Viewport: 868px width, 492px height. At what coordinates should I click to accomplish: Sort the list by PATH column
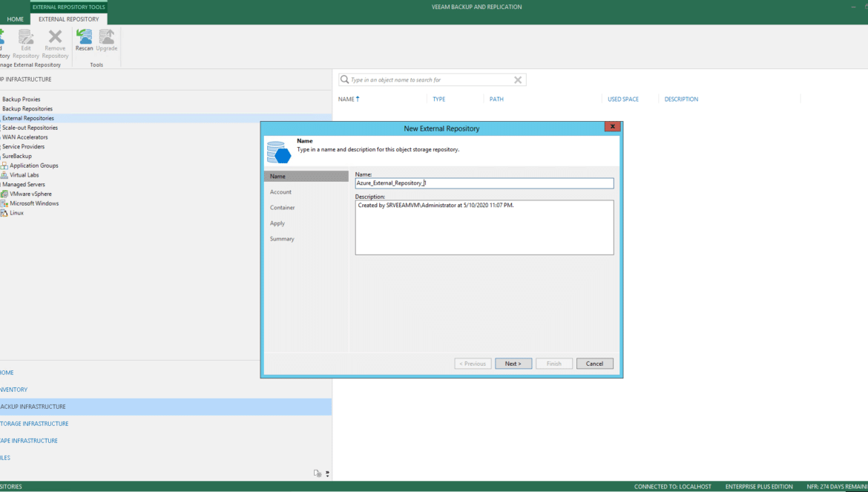pos(496,99)
